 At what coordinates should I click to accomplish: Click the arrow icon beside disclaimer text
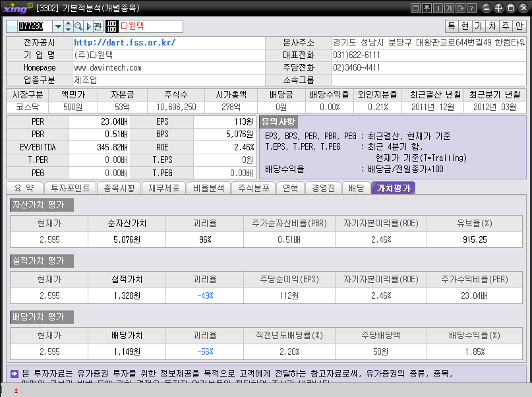coord(15,374)
